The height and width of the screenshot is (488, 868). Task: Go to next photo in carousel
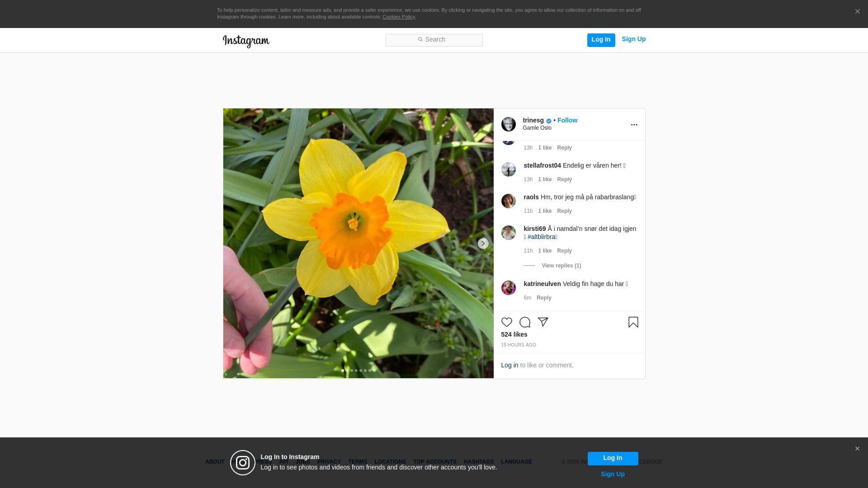click(483, 244)
